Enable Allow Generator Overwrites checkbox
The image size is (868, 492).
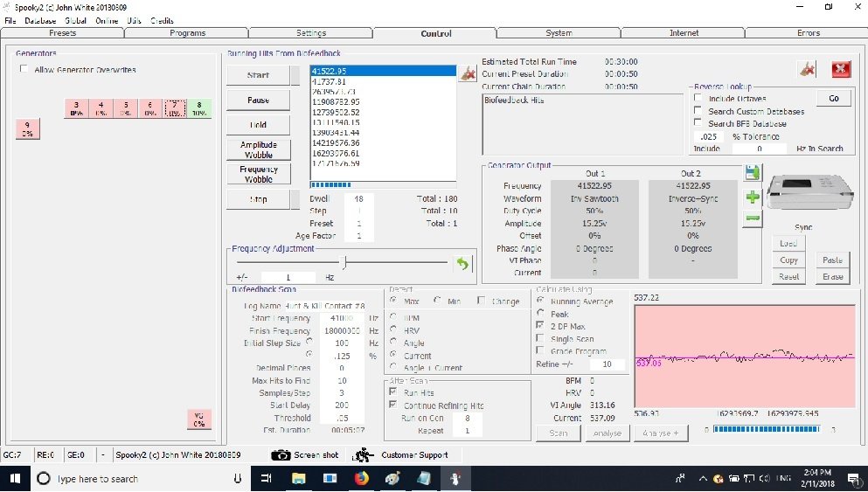pos(24,69)
